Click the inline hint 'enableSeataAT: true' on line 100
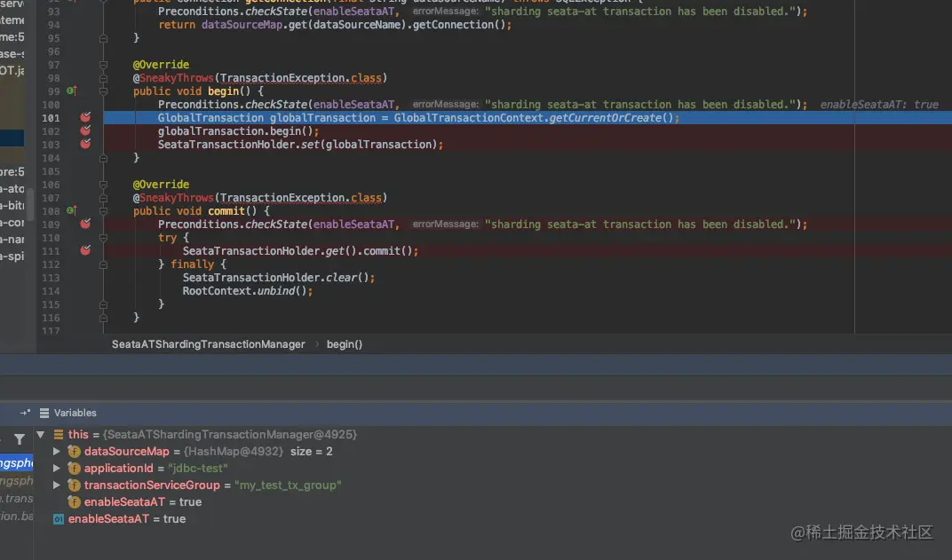The width and height of the screenshot is (952, 560). (879, 105)
